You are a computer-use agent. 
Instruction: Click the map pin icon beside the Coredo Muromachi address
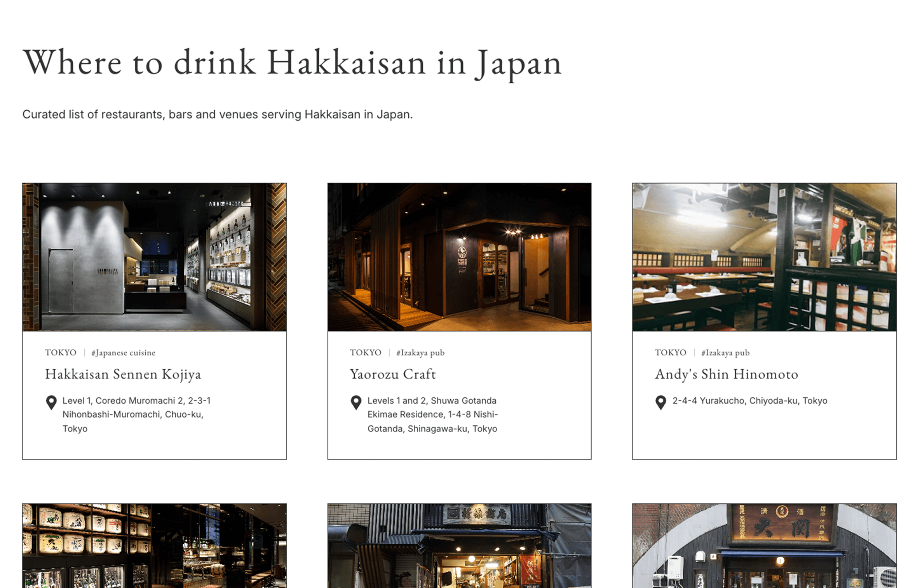click(51, 402)
